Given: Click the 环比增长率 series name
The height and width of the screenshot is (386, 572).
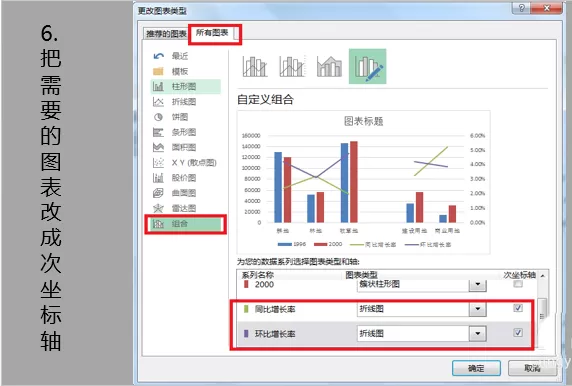Looking at the screenshot, I should (x=275, y=334).
